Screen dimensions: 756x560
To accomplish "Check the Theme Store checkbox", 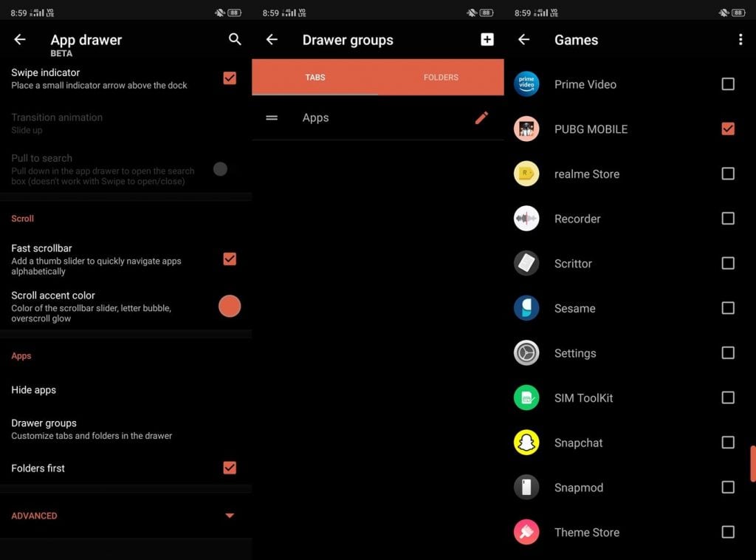I will point(728,533).
